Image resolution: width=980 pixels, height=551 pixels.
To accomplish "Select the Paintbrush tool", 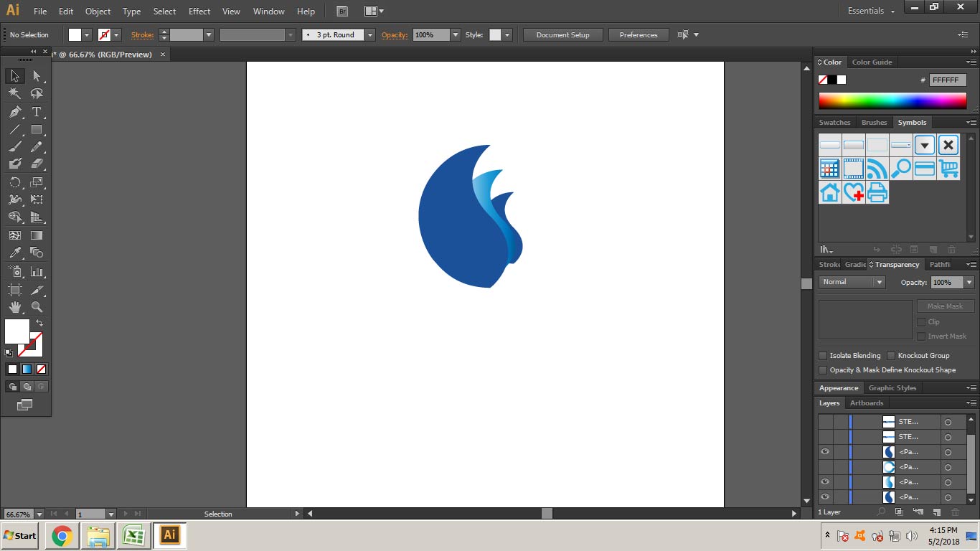I will point(14,147).
